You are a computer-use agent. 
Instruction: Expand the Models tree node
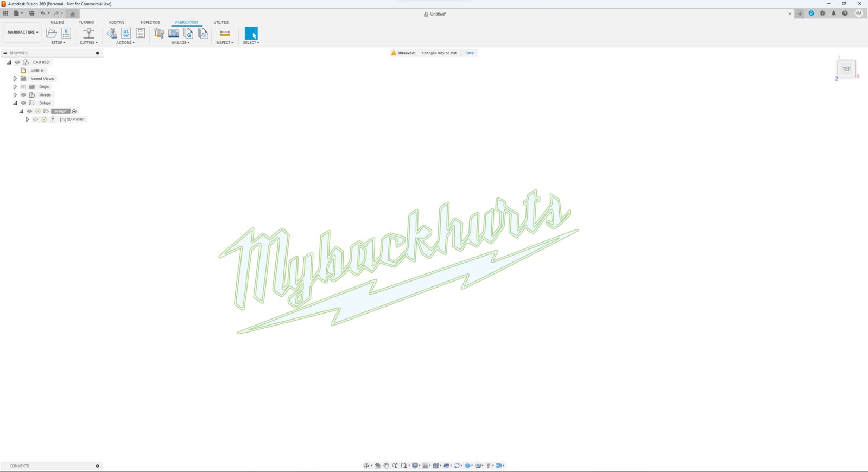click(15, 95)
